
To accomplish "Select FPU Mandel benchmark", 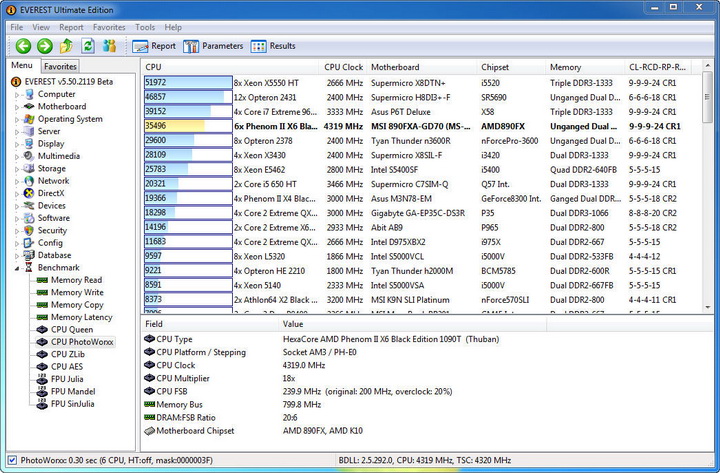I will click(73, 392).
